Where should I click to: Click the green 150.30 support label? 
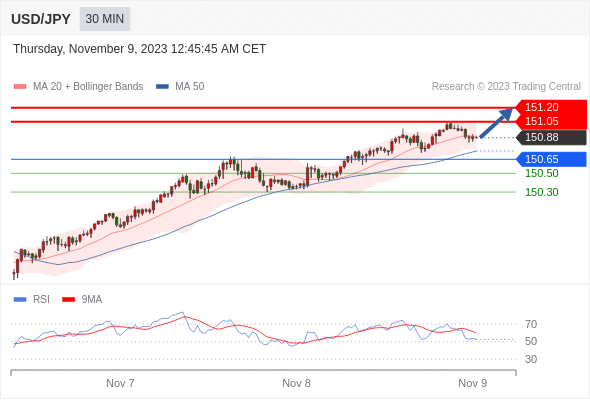pyautogui.click(x=542, y=192)
